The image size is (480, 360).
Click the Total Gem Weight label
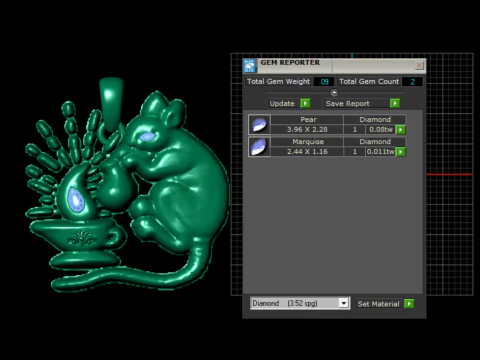[278, 82]
